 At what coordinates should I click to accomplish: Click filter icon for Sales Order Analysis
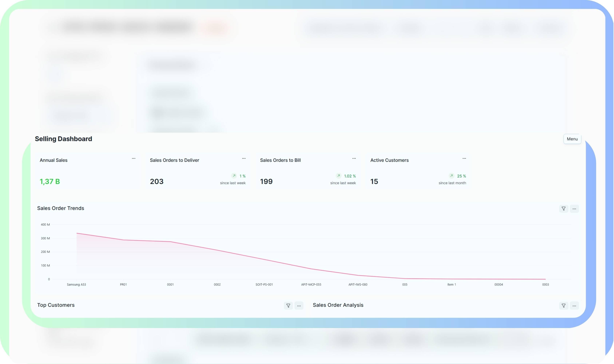(563, 306)
